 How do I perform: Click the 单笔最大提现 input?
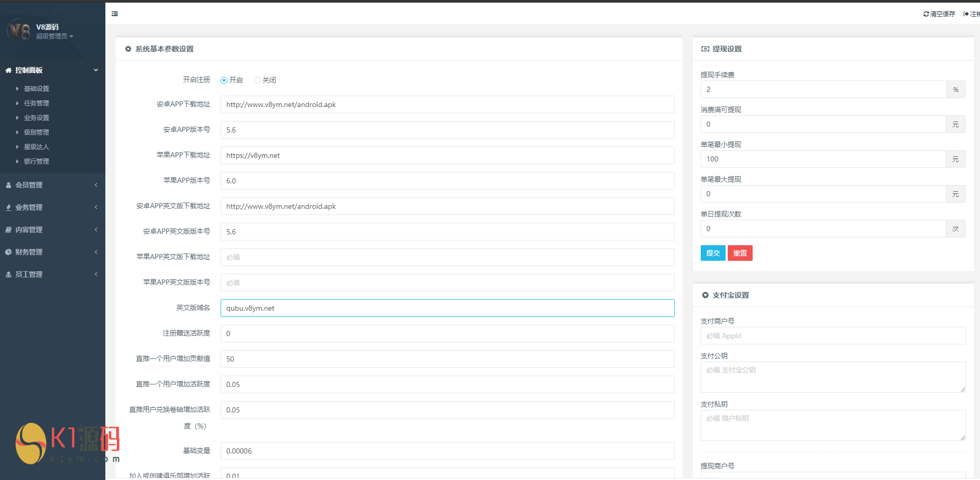[x=823, y=194]
